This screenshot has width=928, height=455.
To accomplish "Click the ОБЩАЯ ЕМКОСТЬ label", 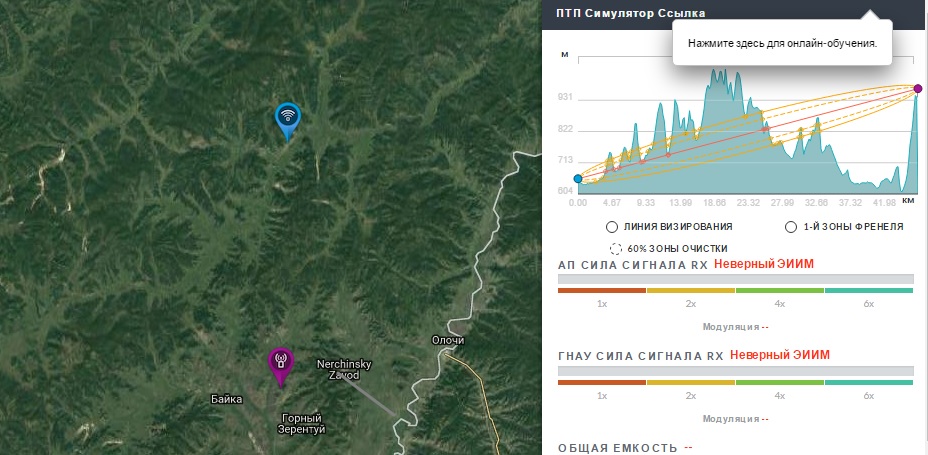I will [x=618, y=448].
